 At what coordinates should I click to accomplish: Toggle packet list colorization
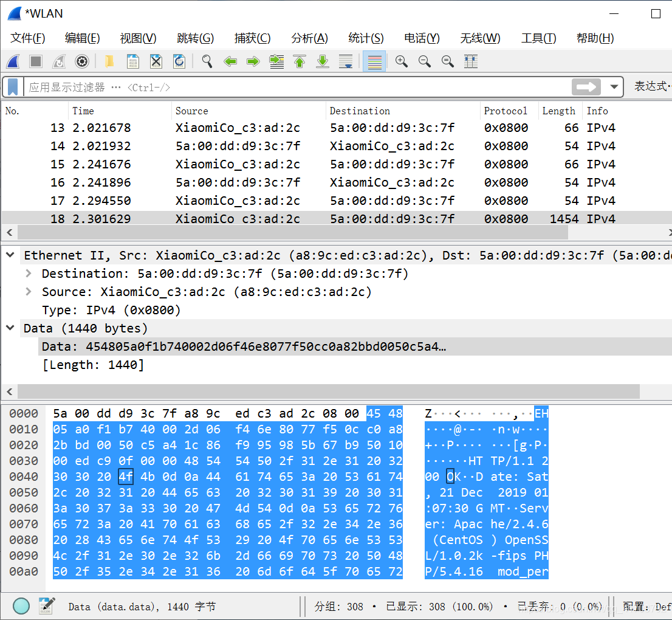point(374,62)
